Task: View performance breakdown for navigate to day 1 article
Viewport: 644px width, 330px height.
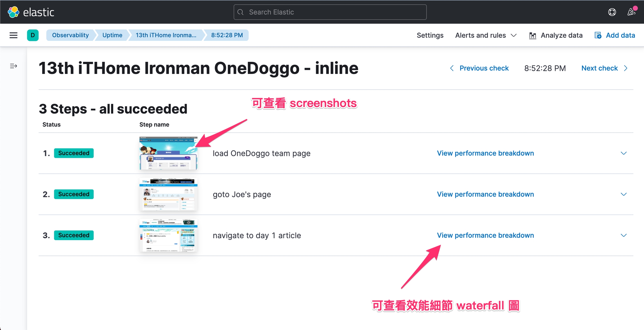Action: (485, 235)
